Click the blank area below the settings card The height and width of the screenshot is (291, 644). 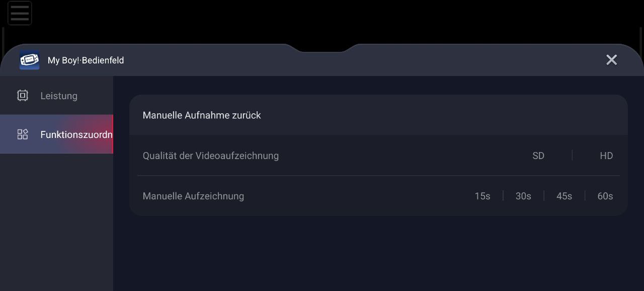pos(377,252)
